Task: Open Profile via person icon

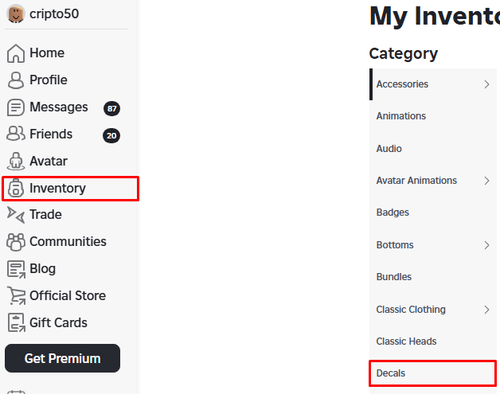Action: point(16,80)
